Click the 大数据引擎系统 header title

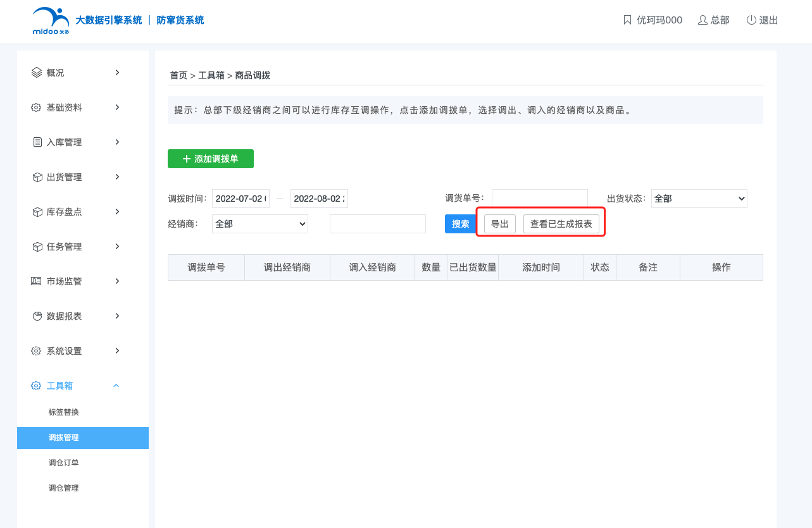[109, 20]
